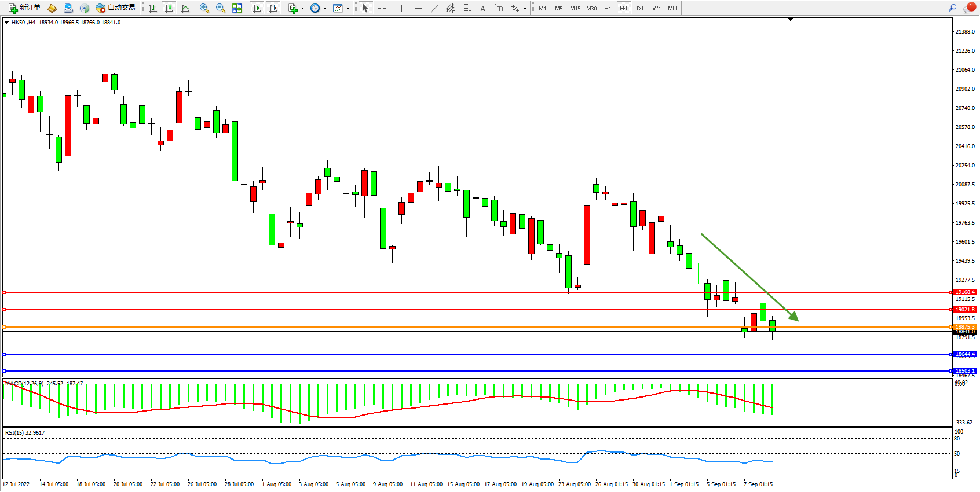
Task: Switch chart to bar chart display
Action: click(153, 8)
